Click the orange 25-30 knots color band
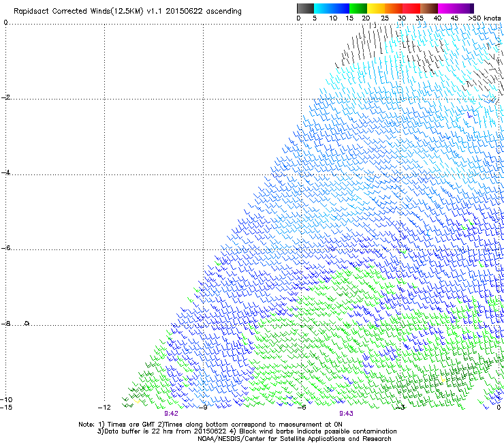504x443 pixels. pyautogui.click(x=394, y=8)
